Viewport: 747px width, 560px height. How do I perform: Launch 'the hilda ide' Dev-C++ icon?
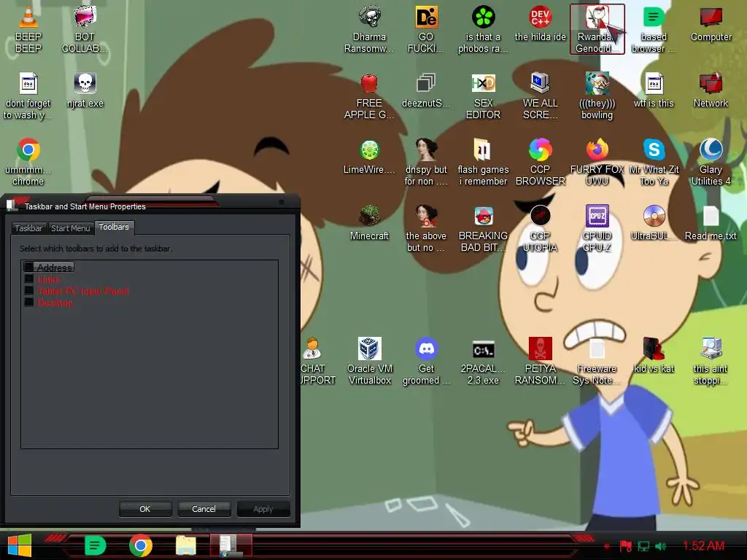coord(541,24)
